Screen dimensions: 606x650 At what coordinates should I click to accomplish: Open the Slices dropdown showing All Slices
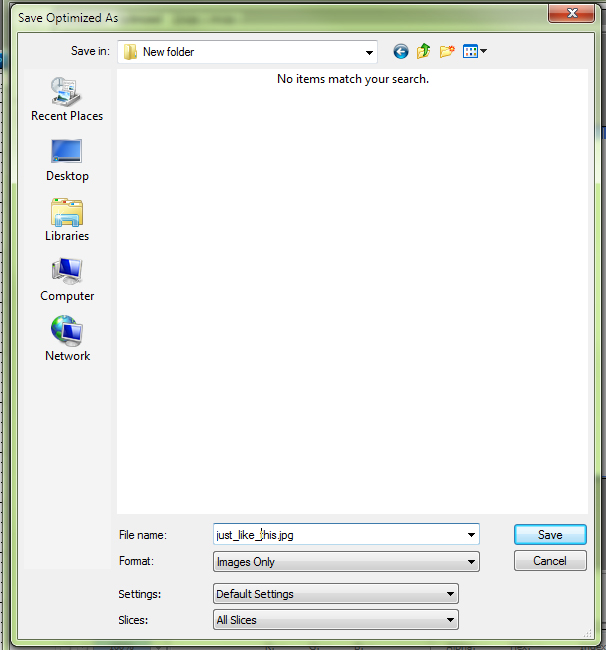click(x=336, y=620)
